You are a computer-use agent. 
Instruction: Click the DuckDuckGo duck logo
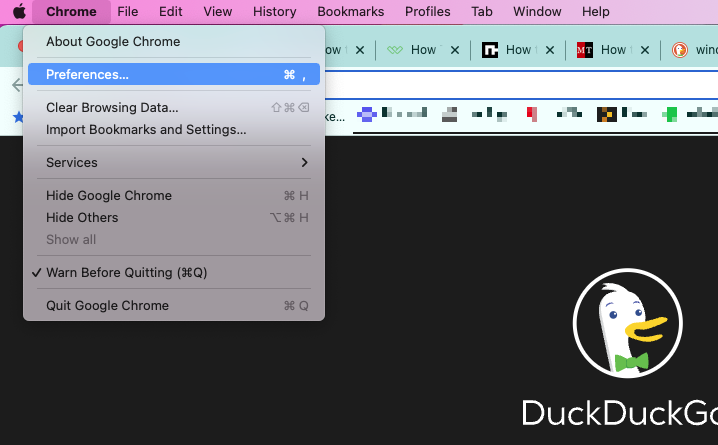point(627,323)
